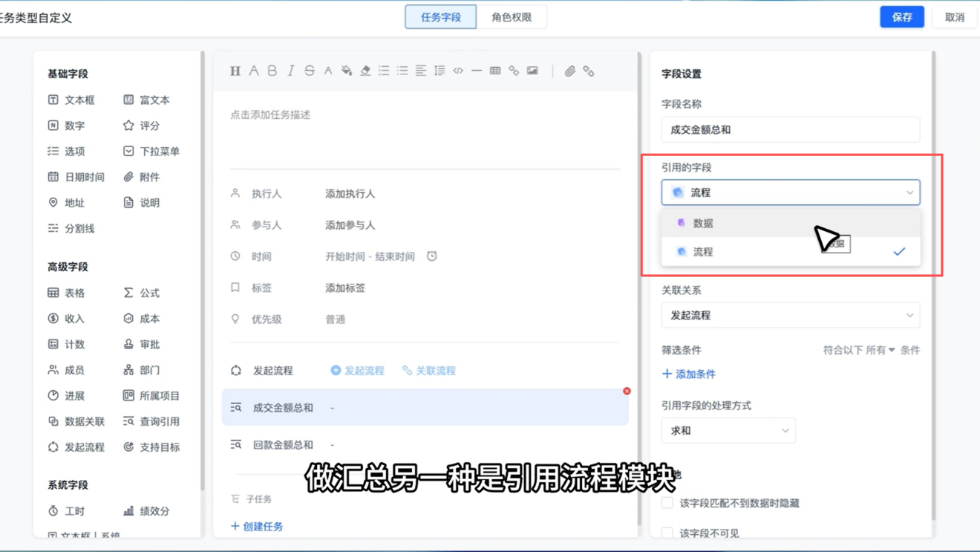Open the 引用的字段 dropdown showing 流程
The height and width of the screenshot is (552, 980).
(x=791, y=192)
